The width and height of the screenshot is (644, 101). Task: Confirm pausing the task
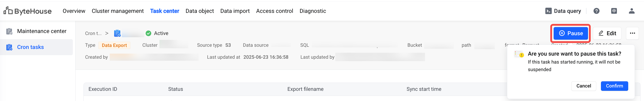tap(614, 86)
